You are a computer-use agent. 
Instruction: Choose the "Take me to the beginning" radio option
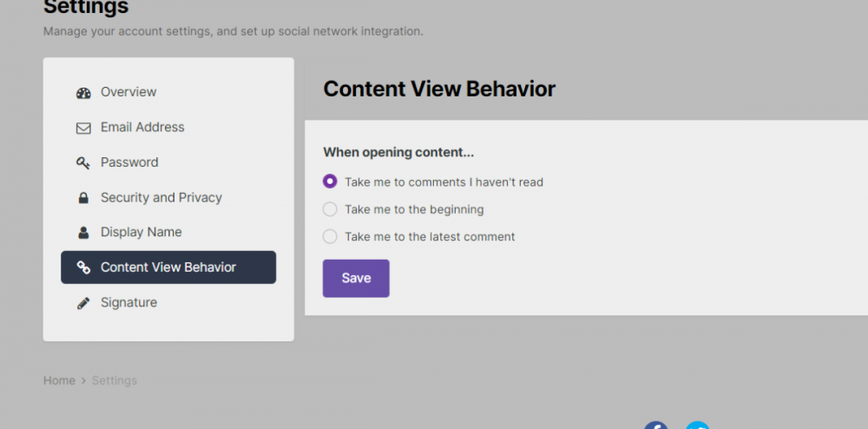click(x=330, y=209)
